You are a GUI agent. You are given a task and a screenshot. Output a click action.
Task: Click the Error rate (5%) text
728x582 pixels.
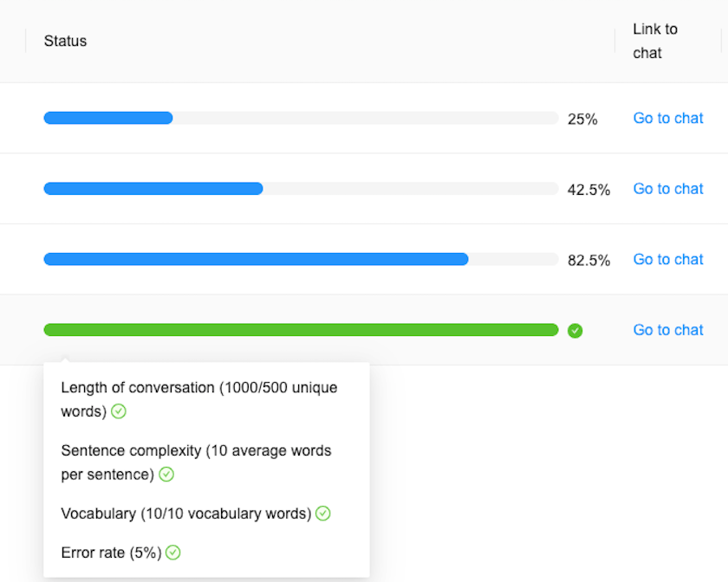(111, 553)
